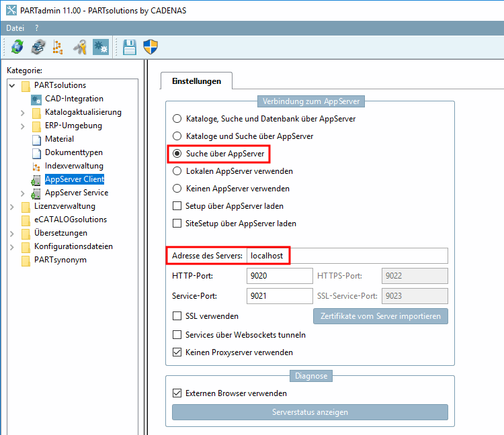Click the Indexverwaltung tree icon
Screen dimensions: 504x435
click(x=36, y=166)
